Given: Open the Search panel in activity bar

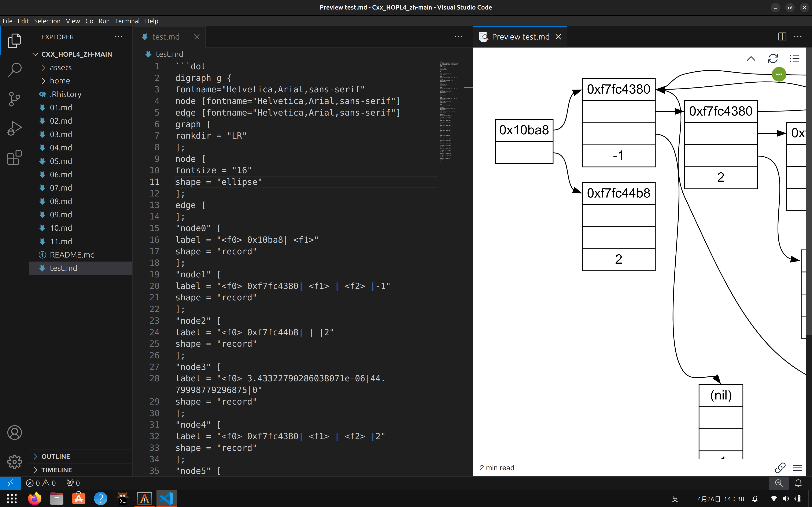Looking at the screenshot, I should 14,70.
